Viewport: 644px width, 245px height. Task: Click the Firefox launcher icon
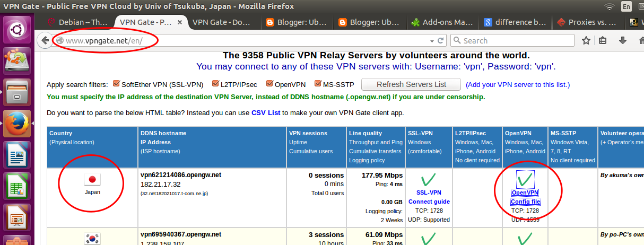(18, 124)
